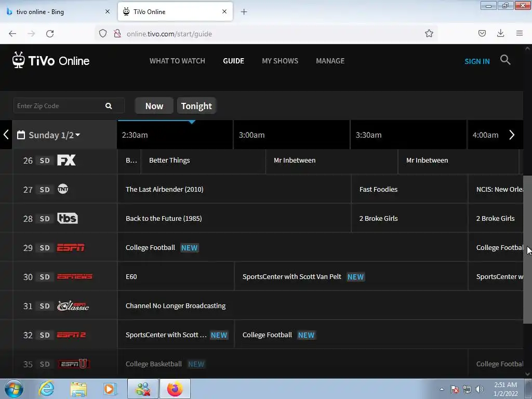Image resolution: width=532 pixels, height=399 pixels.
Task: Select the ESPN Classic channel logo
Action: coord(73,305)
